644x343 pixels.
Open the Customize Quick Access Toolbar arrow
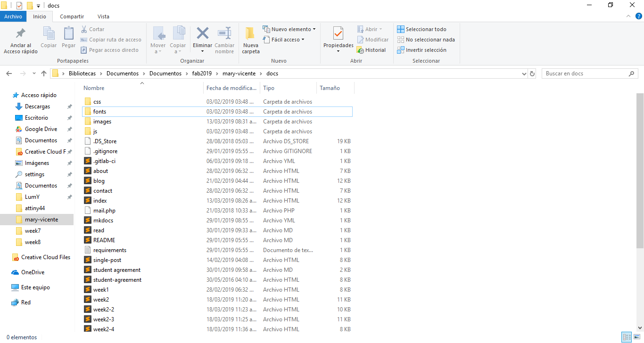38,6
